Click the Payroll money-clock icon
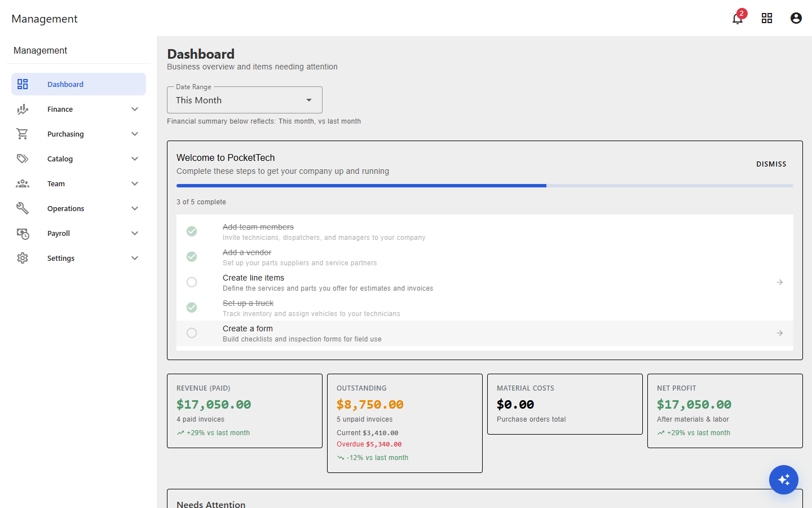Viewport: 812px width, 508px height. (x=23, y=233)
